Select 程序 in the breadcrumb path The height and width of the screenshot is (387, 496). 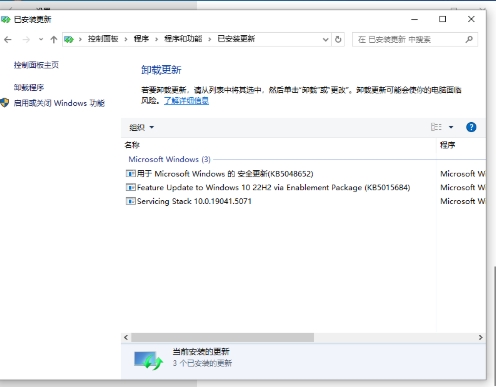(141, 39)
